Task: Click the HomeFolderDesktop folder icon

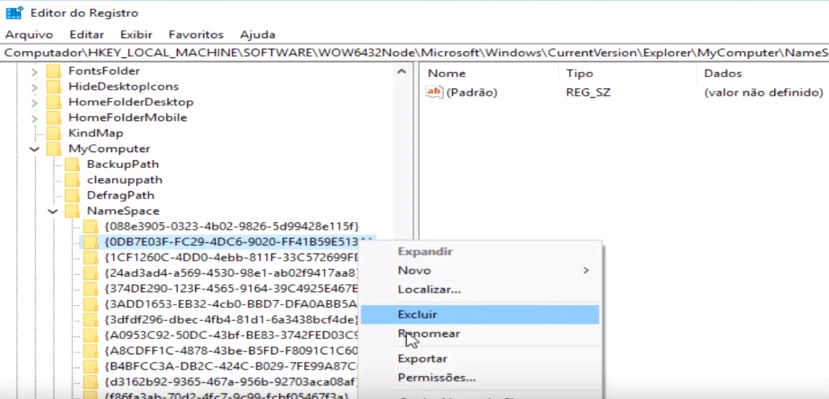Action: [53, 102]
